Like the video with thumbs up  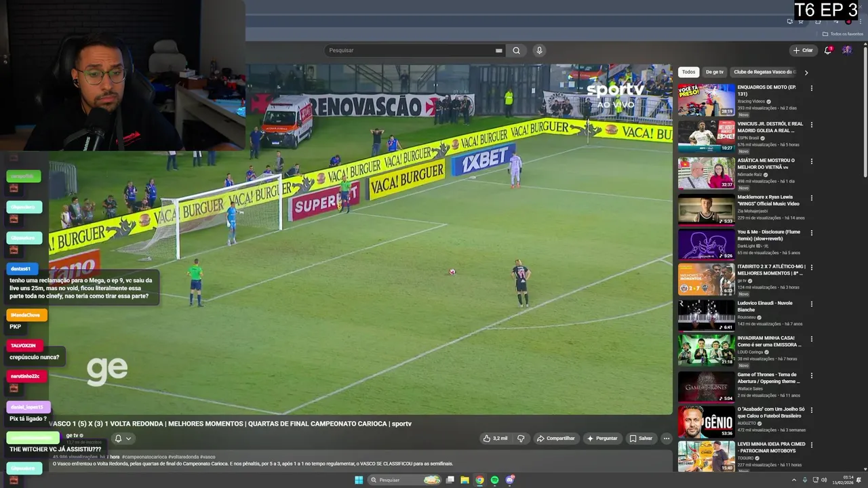(x=495, y=439)
